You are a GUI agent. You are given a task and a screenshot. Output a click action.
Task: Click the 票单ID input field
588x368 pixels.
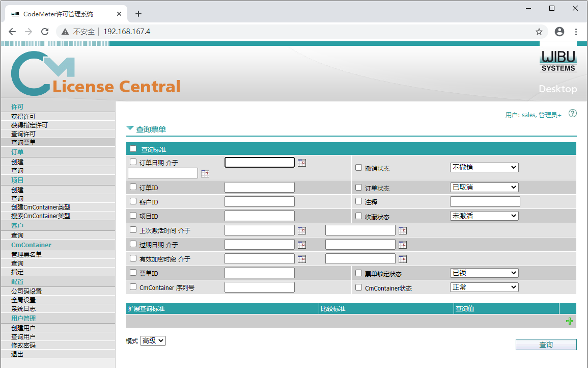pos(260,273)
